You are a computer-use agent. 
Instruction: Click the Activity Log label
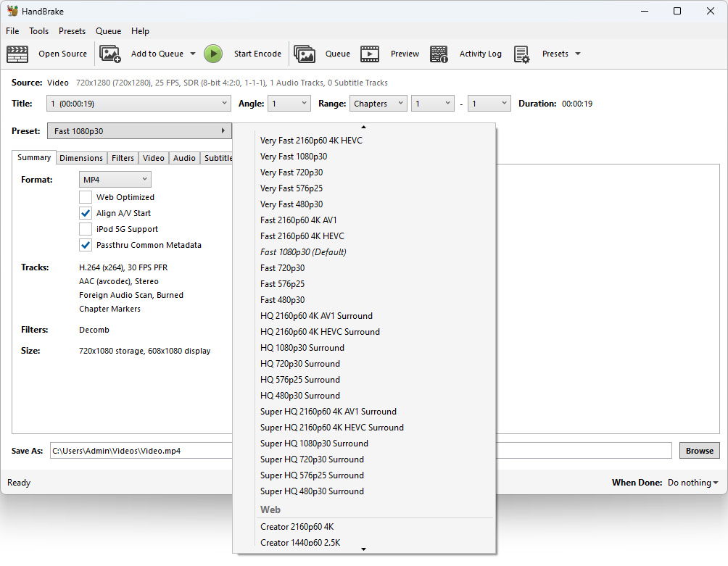coord(481,54)
